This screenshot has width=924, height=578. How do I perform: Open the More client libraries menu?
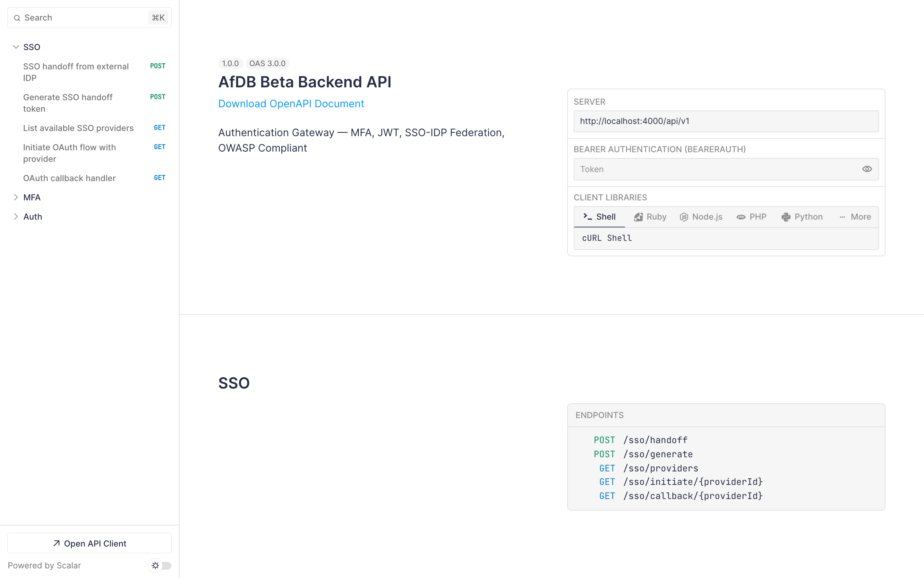(x=855, y=217)
